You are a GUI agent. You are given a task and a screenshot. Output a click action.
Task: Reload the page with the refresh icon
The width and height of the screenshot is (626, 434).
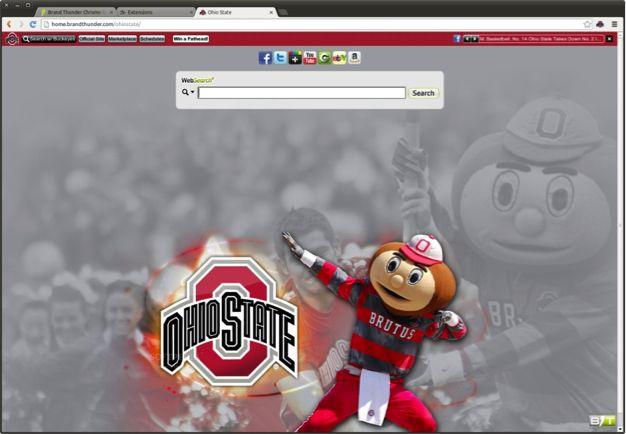click(33, 24)
